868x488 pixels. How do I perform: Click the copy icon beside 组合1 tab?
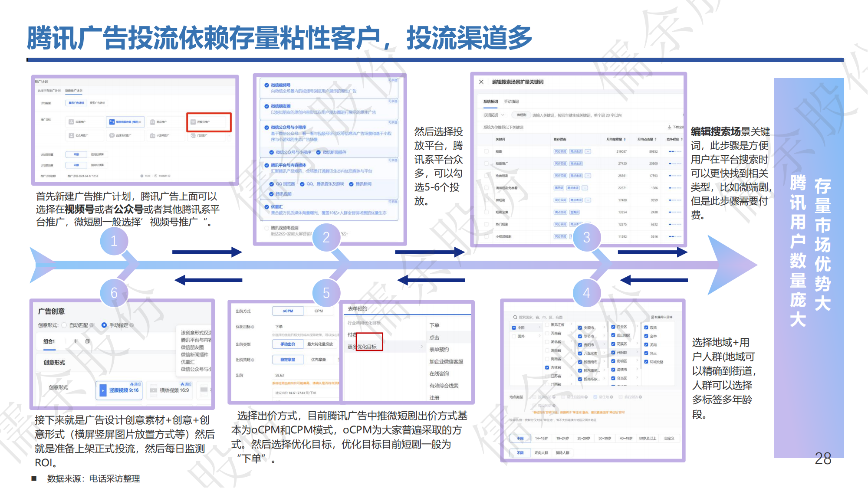tap(87, 341)
